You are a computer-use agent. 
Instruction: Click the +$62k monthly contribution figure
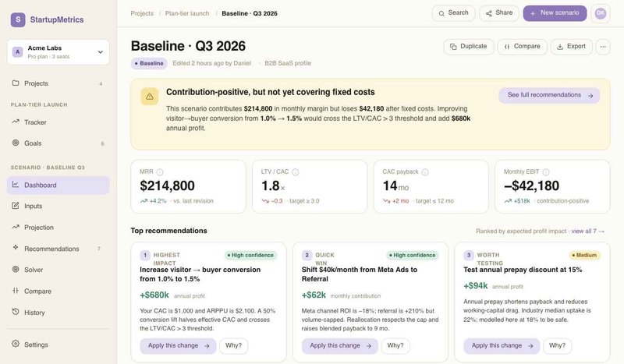pyautogui.click(x=314, y=295)
